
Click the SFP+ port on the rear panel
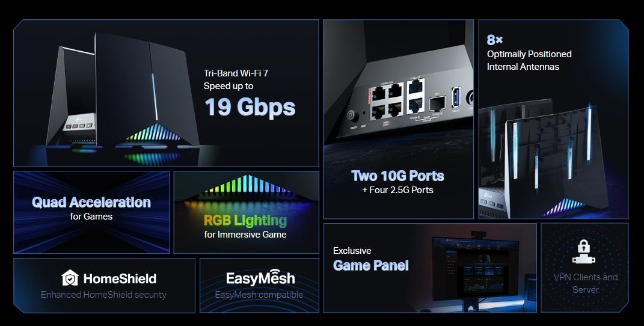[x=437, y=103]
